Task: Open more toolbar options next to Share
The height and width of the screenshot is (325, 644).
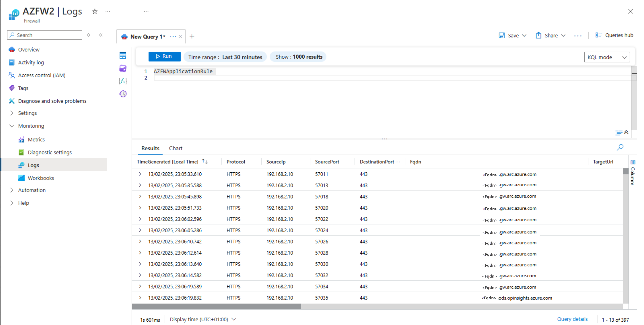Action: [578, 36]
